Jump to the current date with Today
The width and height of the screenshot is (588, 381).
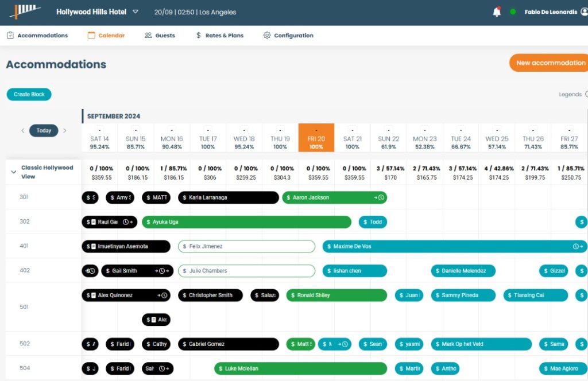coord(44,131)
